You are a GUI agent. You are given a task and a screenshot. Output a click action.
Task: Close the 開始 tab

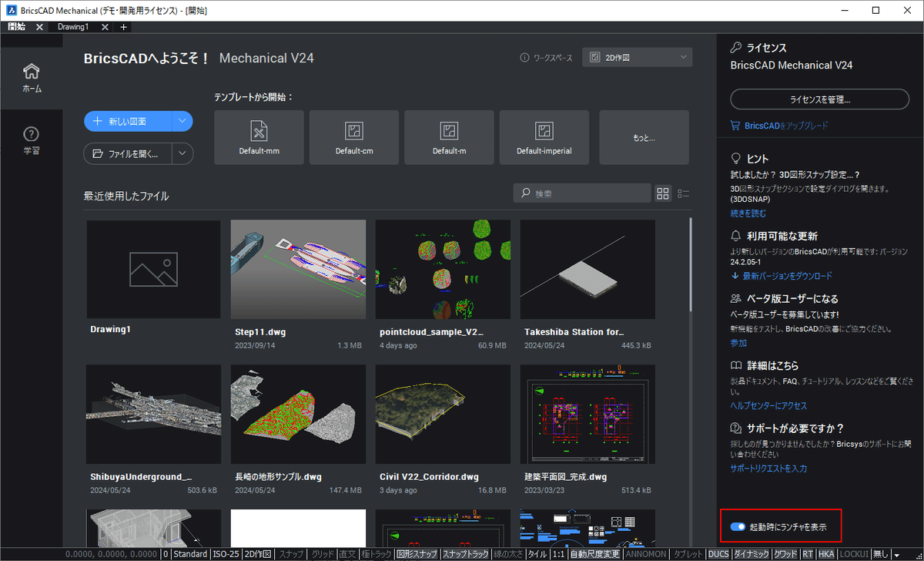[x=39, y=27]
